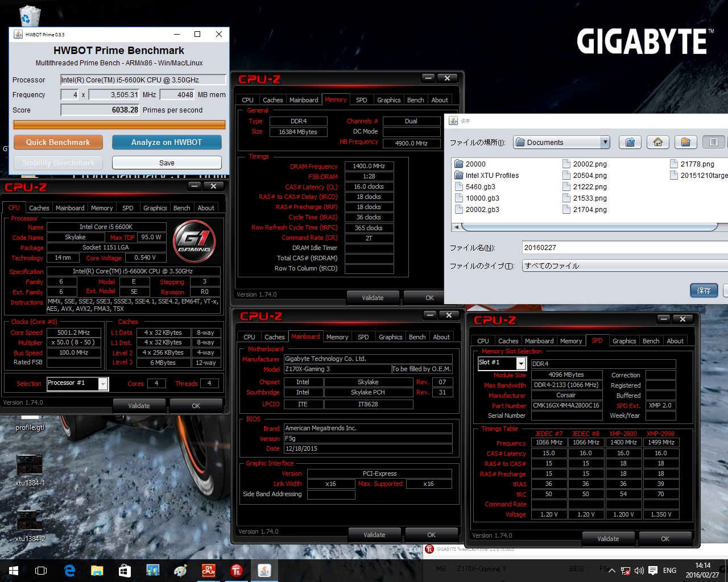Select the xtu1384-1 desktop thumbnail
728x582 pixels.
[x=30, y=469]
